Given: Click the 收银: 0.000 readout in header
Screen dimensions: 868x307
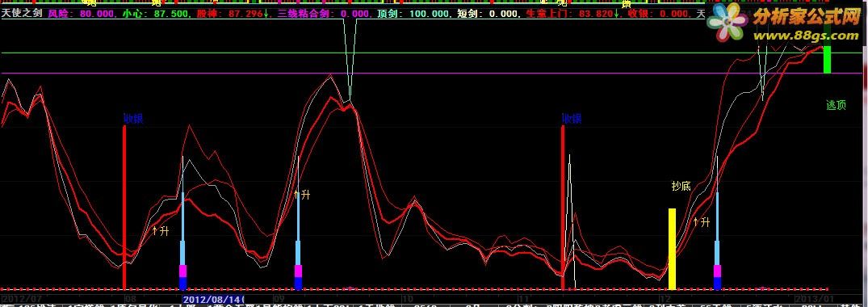Looking at the screenshot, I should (x=658, y=13).
